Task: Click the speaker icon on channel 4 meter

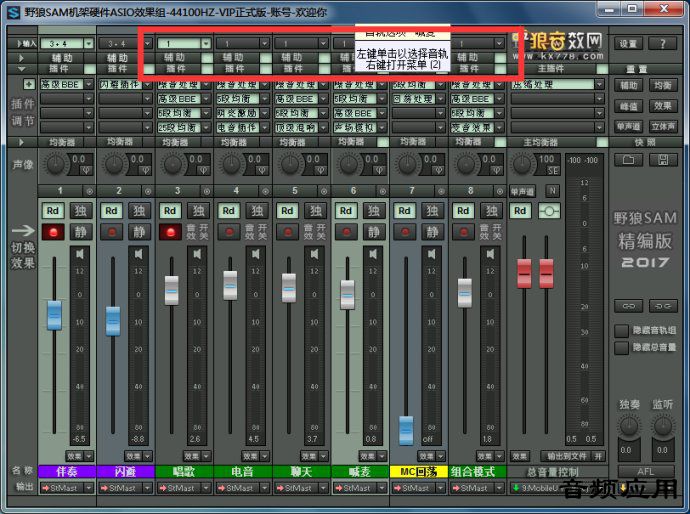Action: pos(256,254)
